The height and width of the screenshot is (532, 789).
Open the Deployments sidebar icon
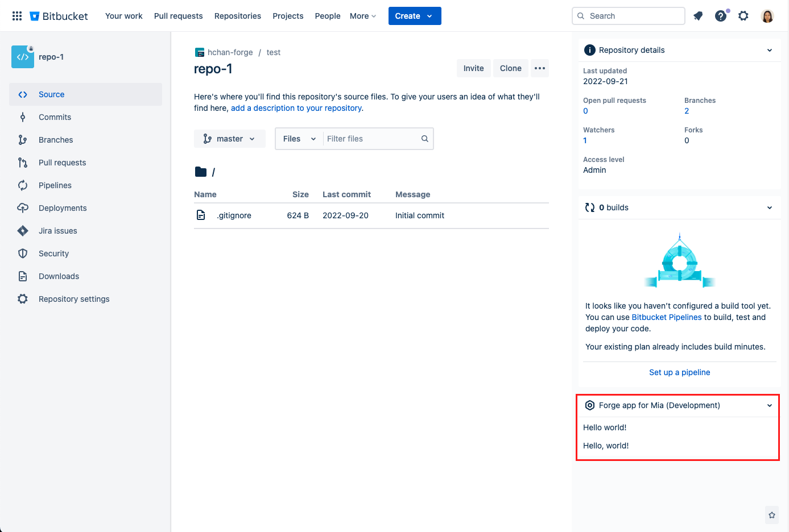[x=22, y=208]
